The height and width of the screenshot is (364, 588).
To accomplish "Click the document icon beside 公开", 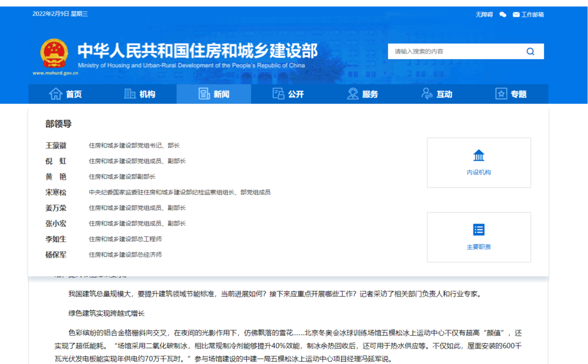I will click(278, 94).
